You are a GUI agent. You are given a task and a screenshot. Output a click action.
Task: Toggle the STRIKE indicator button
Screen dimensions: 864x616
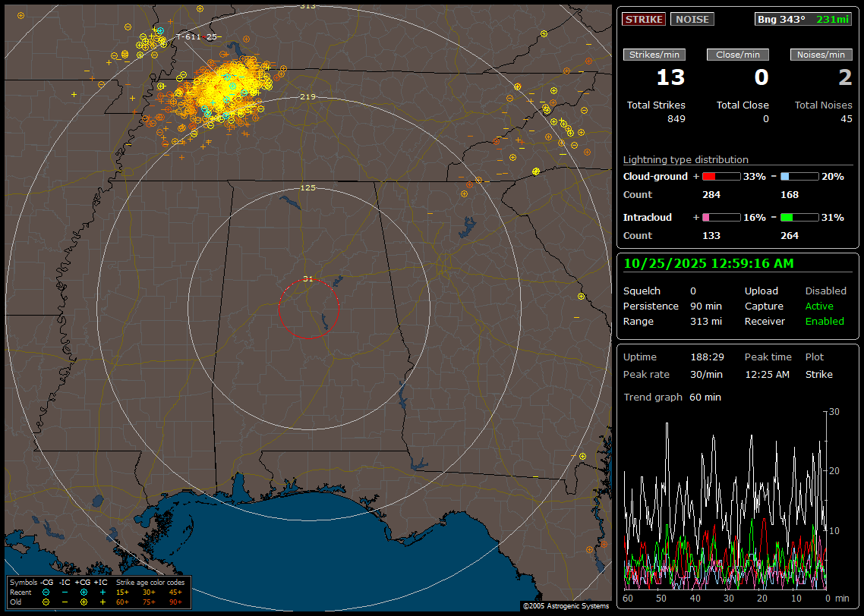(x=644, y=19)
